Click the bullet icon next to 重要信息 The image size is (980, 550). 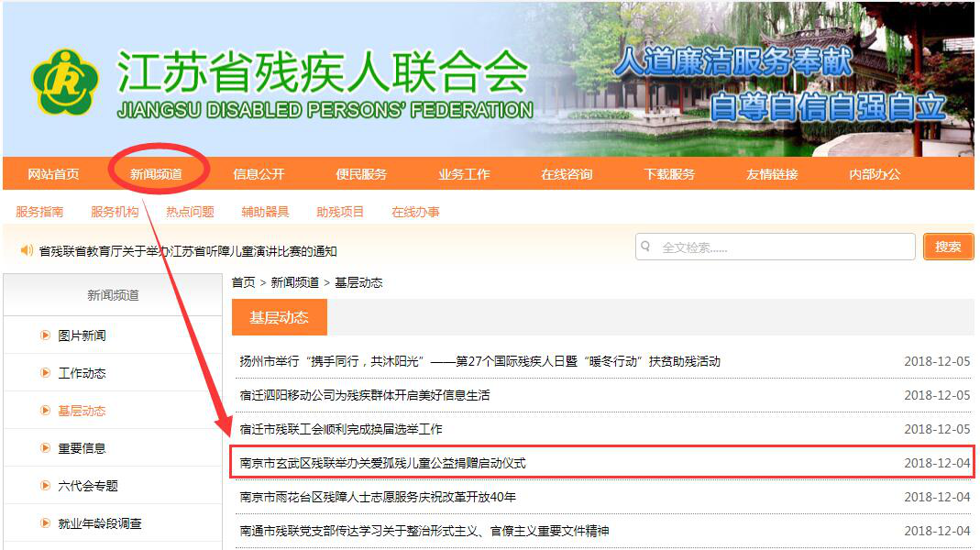(x=45, y=448)
